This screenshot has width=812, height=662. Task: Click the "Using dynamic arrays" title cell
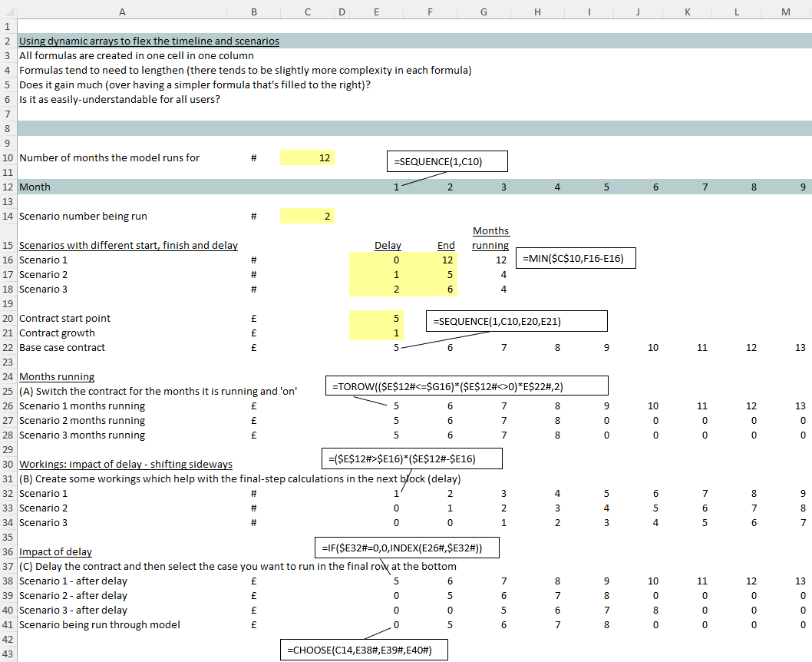click(x=149, y=41)
